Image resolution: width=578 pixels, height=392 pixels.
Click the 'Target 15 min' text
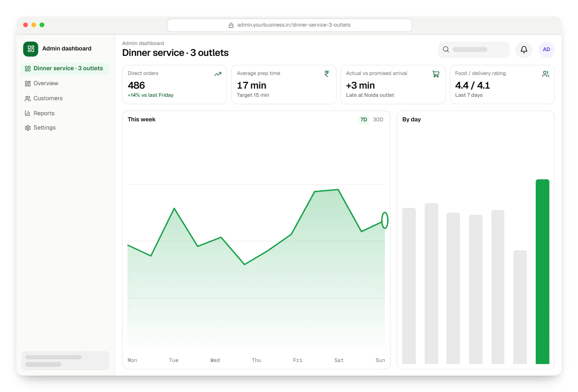coord(253,95)
